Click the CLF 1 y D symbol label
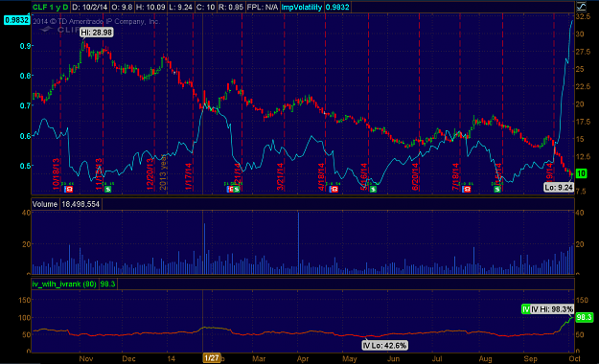 (x=50, y=7)
